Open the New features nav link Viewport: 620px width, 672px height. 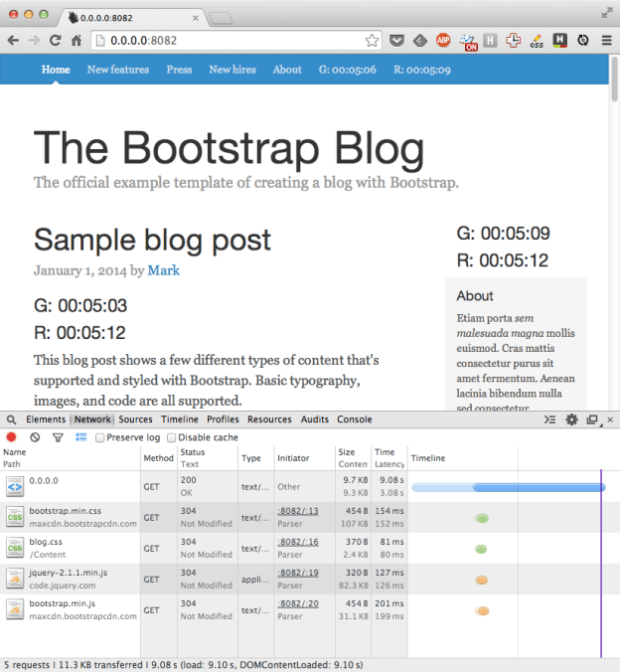pyautogui.click(x=118, y=70)
